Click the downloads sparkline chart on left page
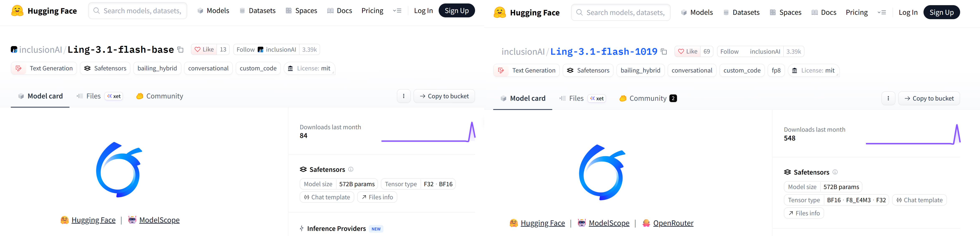 click(428, 132)
